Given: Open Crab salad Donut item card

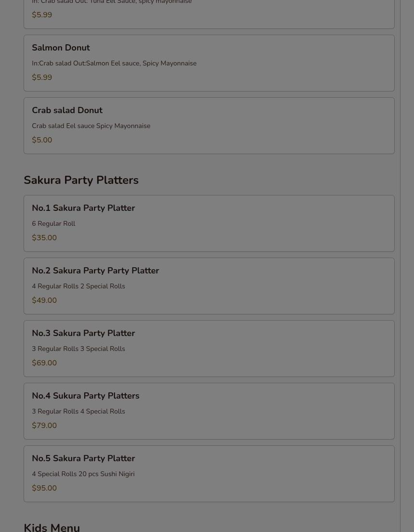Looking at the screenshot, I should [209, 126].
